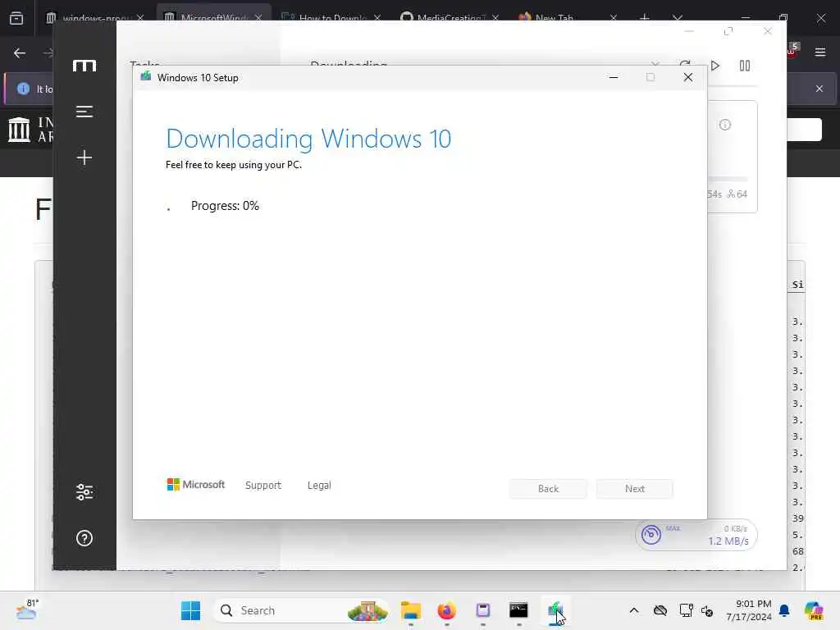The width and height of the screenshot is (840, 630).
Task: Click the Back button in Windows 10 Setup
Action: 548,489
